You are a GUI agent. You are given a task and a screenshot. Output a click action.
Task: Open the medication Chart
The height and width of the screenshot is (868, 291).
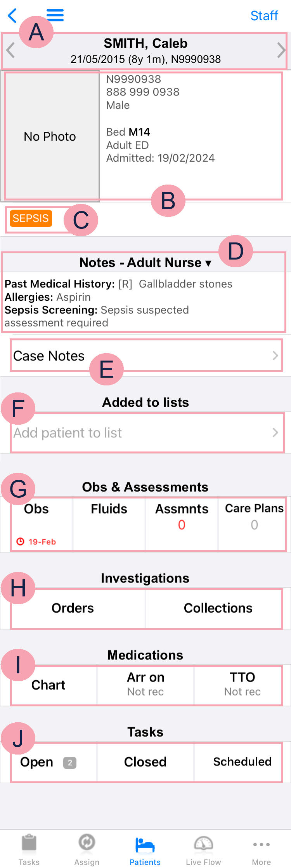(48, 685)
